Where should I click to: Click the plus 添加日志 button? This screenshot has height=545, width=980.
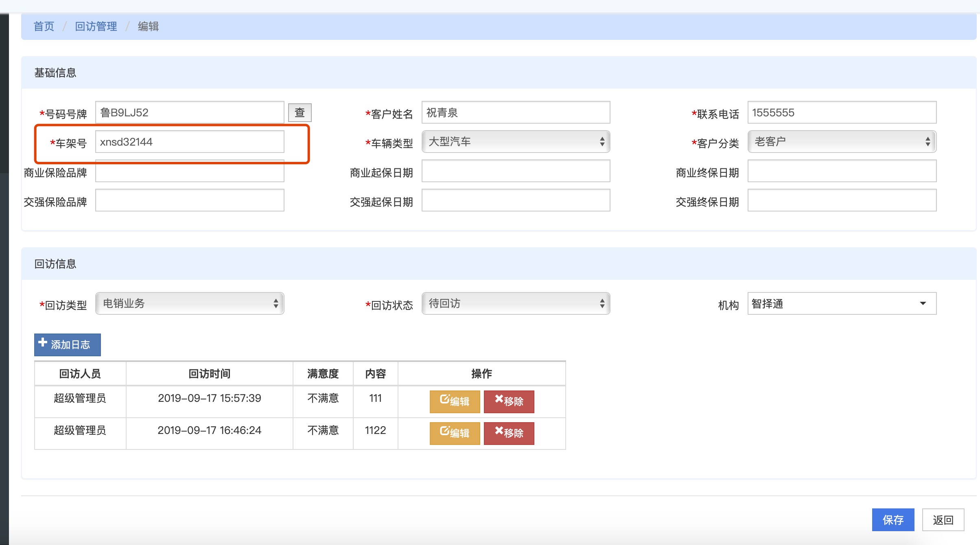click(x=68, y=344)
